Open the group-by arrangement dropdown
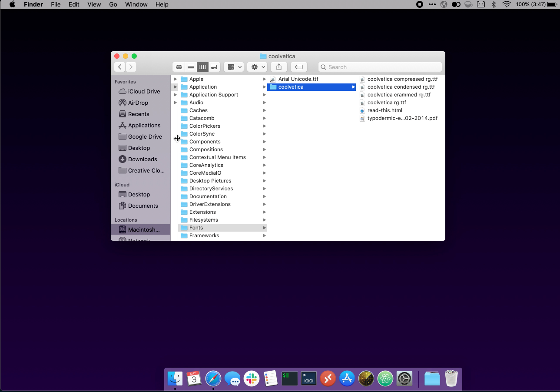The width and height of the screenshot is (560, 392). point(235,67)
